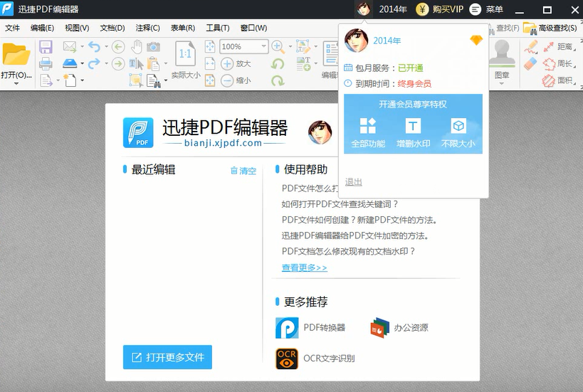Expand the undo history dropdown arrow

pos(106,47)
